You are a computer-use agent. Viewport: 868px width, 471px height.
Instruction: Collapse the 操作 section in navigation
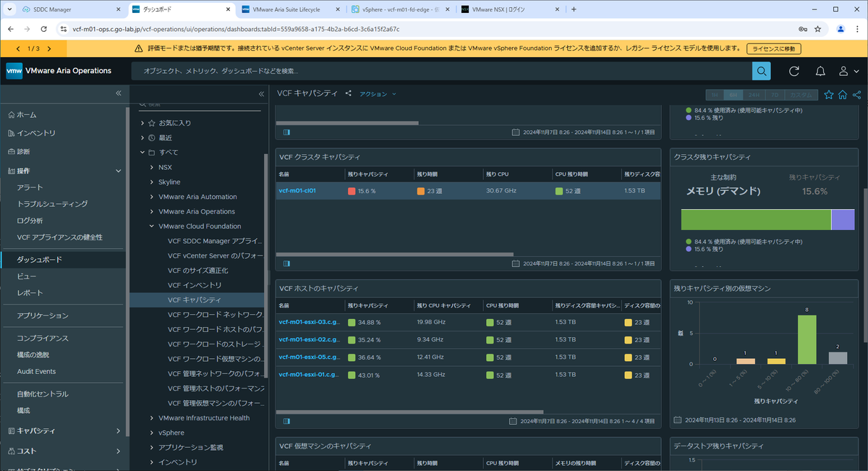tap(118, 171)
